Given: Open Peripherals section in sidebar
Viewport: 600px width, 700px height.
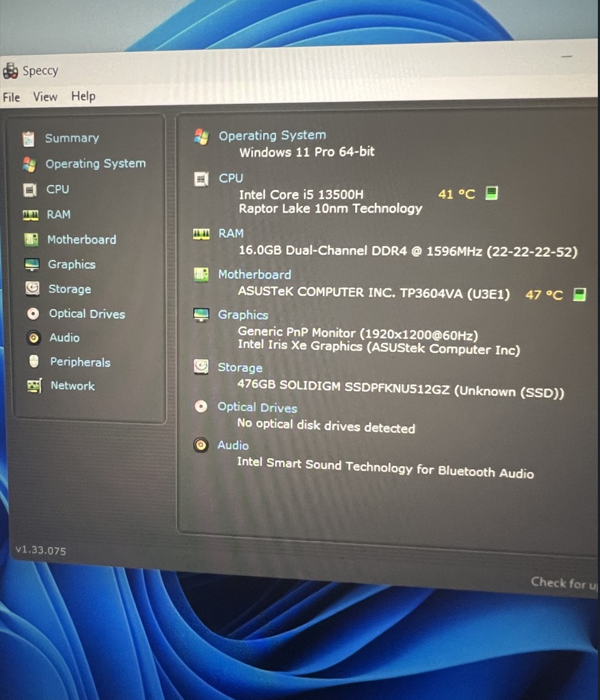Looking at the screenshot, I should 80,362.
